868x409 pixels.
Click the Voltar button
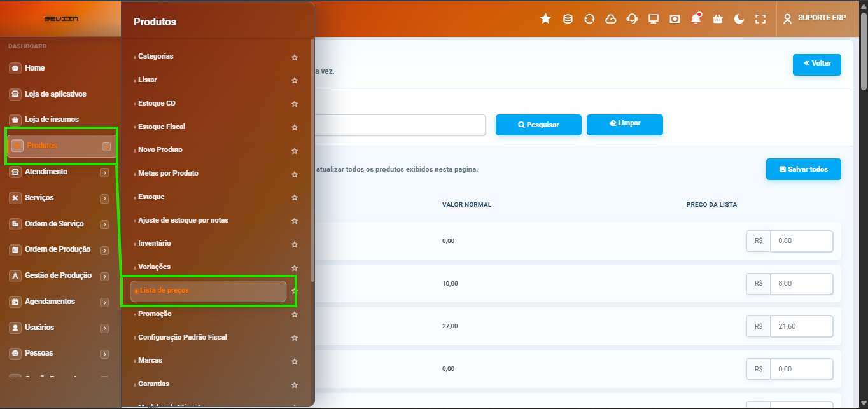click(x=817, y=64)
